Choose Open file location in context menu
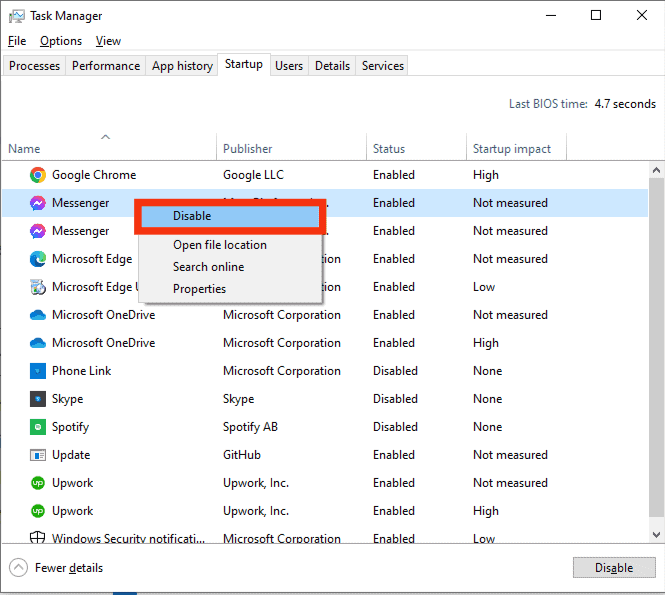Screen dimensions: 665x595 230,245
